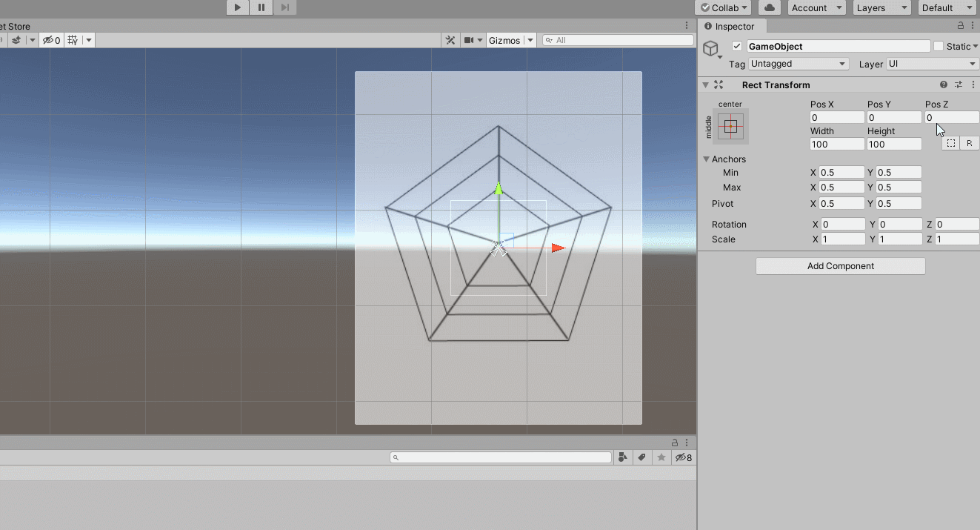Open the Gizmos dropdown arrow

click(x=530, y=40)
